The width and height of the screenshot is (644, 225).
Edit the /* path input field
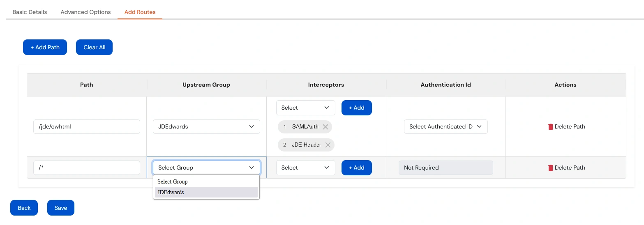(x=87, y=168)
